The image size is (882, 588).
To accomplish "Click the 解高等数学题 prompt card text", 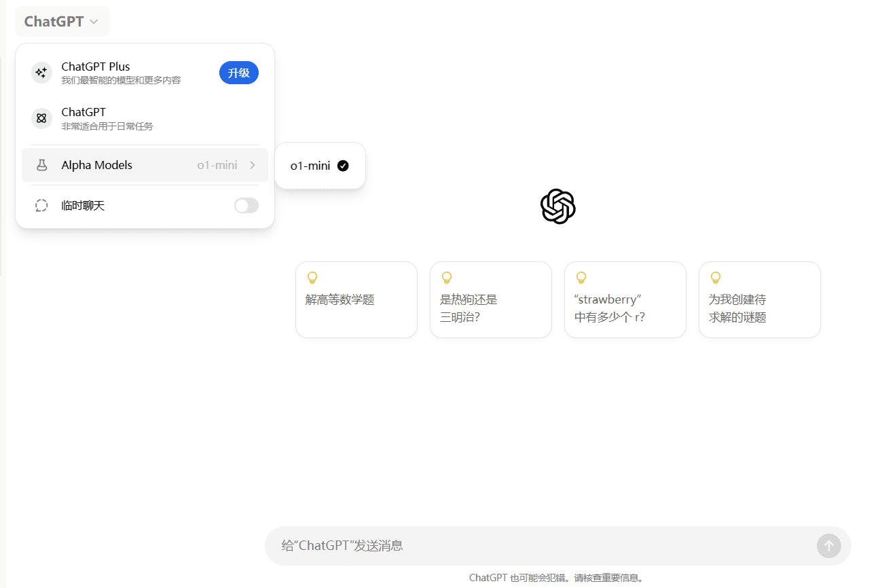I will point(340,300).
